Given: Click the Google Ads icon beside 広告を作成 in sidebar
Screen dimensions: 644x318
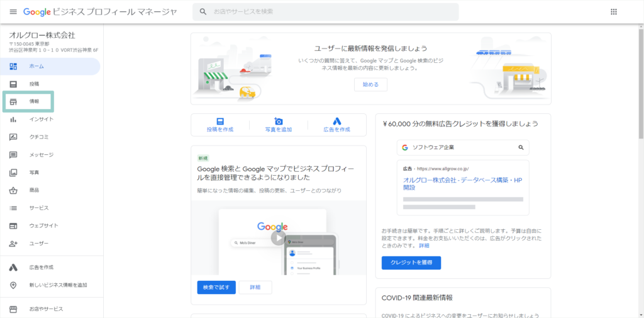Looking at the screenshot, I should (13, 268).
